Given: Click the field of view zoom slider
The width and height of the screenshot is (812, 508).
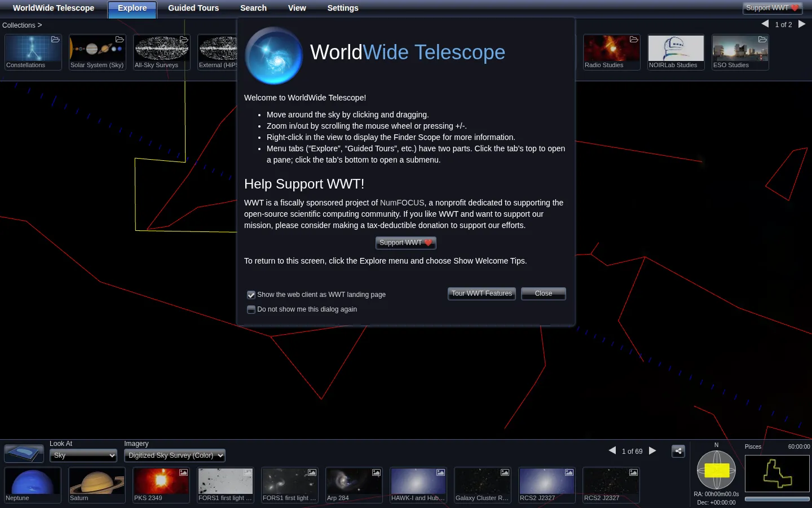Looking at the screenshot, I should 777,499.
